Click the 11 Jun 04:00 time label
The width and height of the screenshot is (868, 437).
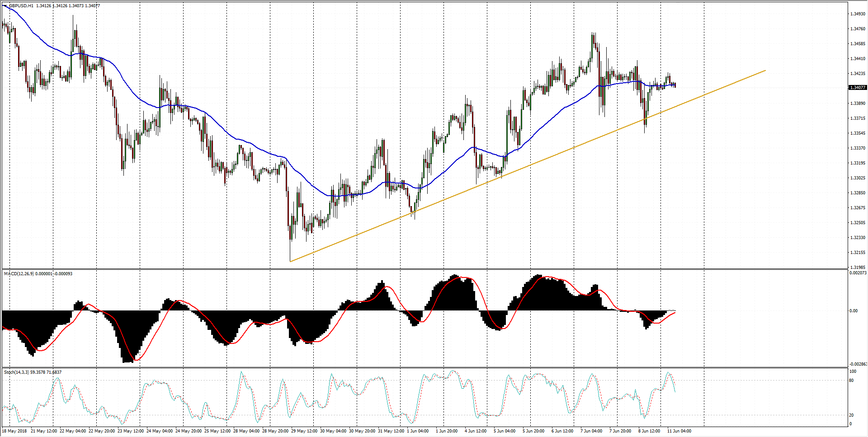[679, 431]
